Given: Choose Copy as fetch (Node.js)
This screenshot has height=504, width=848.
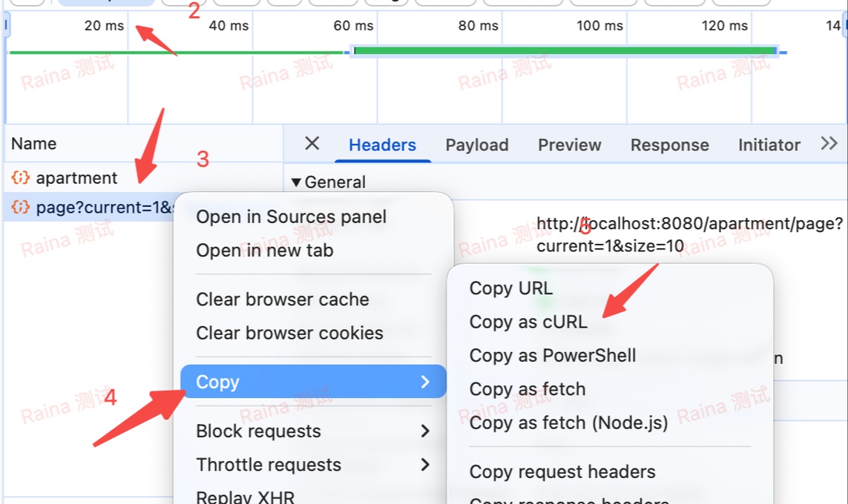Looking at the screenshot, I should tap(568, 422).
